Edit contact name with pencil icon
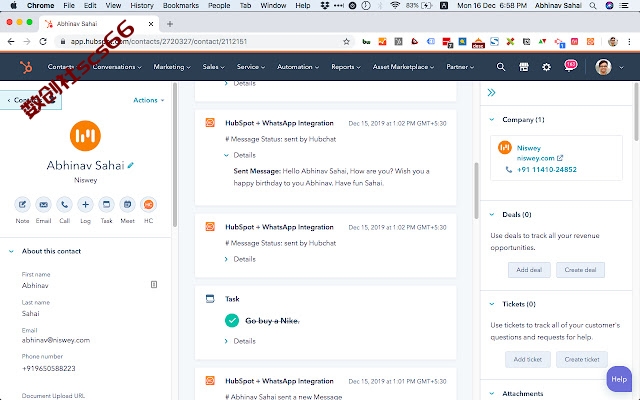This screenshot has width=640, height=400. point(131,165)
